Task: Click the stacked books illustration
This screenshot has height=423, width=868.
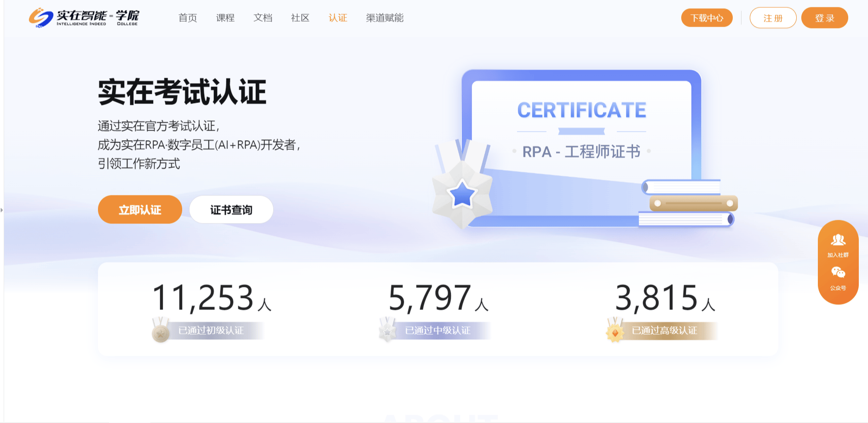Action: point(689,203)
